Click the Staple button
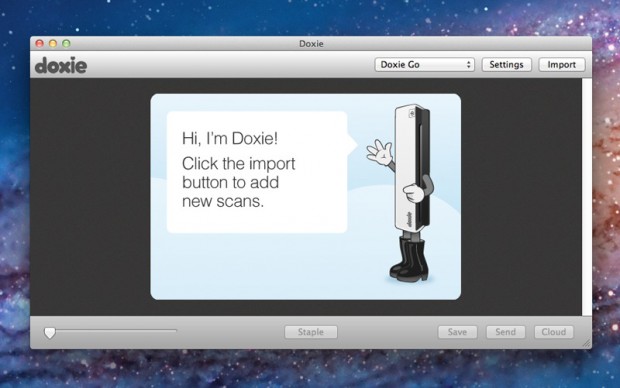 coord(311,332)
